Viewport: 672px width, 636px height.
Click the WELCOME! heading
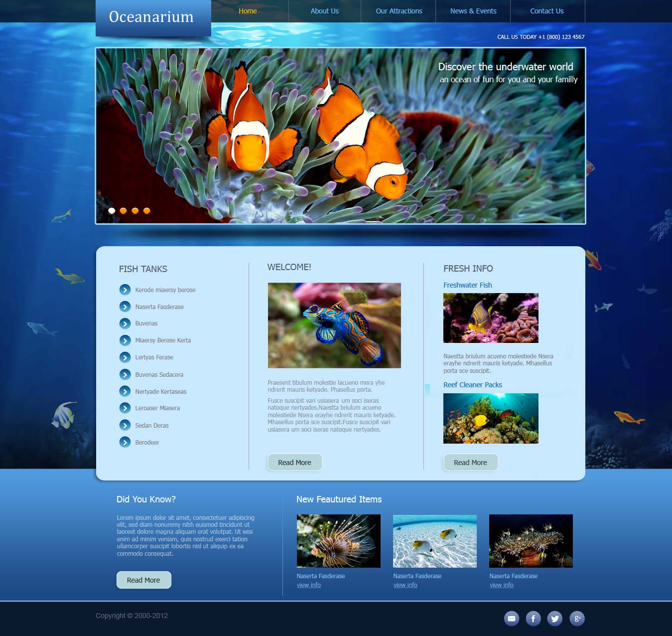[289, 267]
